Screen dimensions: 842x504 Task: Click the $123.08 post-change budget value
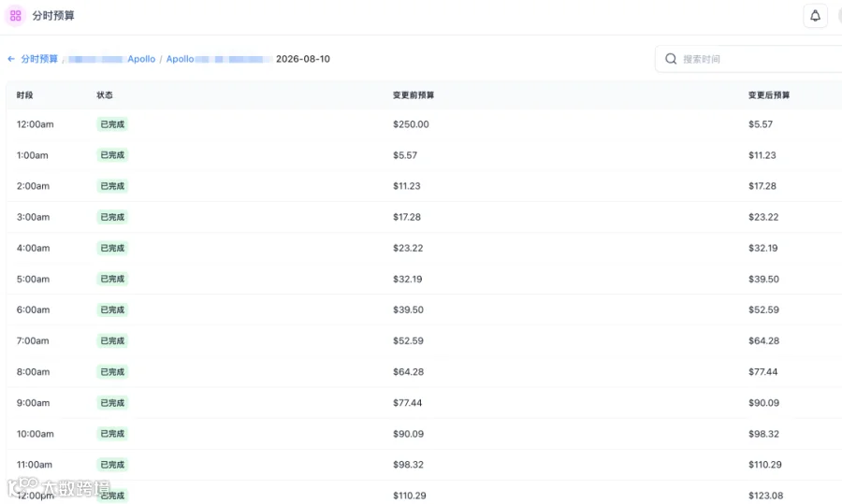point(765,496)
